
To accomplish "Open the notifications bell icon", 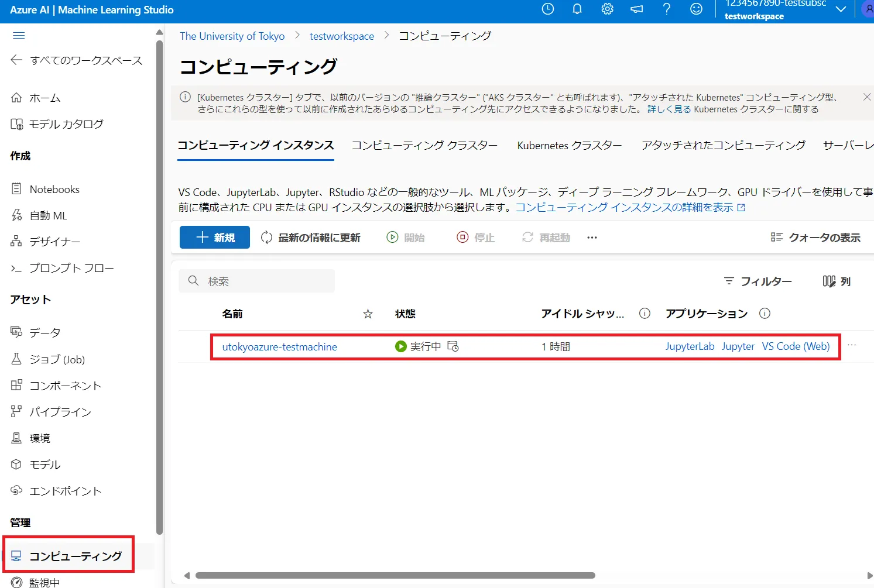I will coord(577,9).
